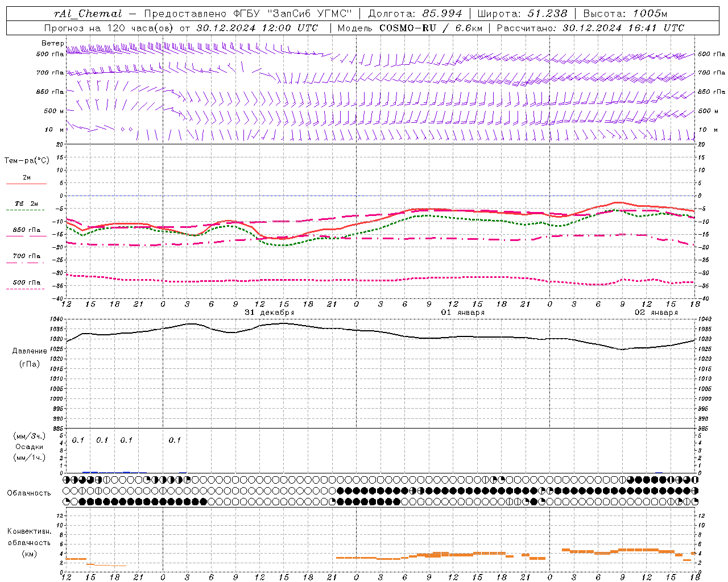The height and width of the screenshot is (582, 728).
Task: Click the dashed line sample under Td 2м
Action: tap(26, 210)
